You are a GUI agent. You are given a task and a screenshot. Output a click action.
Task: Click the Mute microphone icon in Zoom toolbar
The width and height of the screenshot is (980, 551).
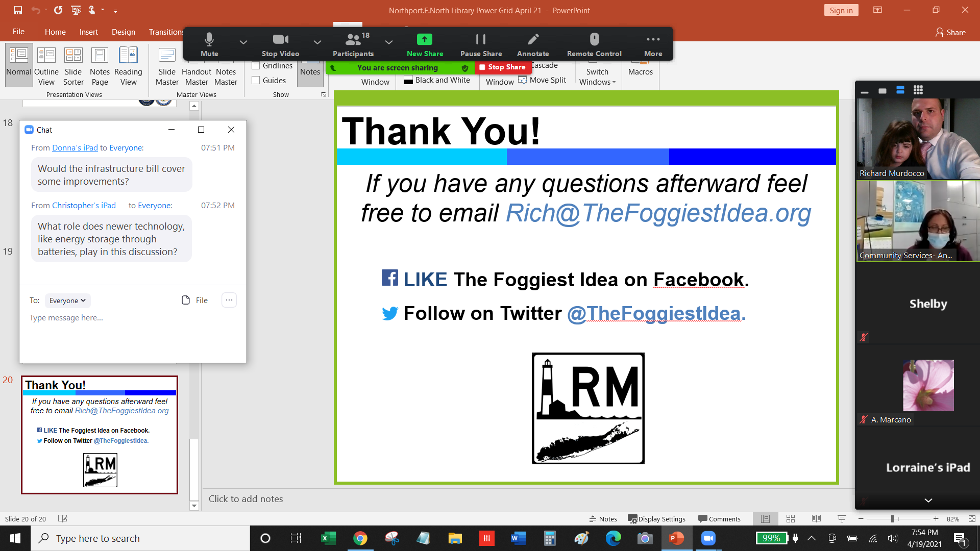[x=209, y=40]
